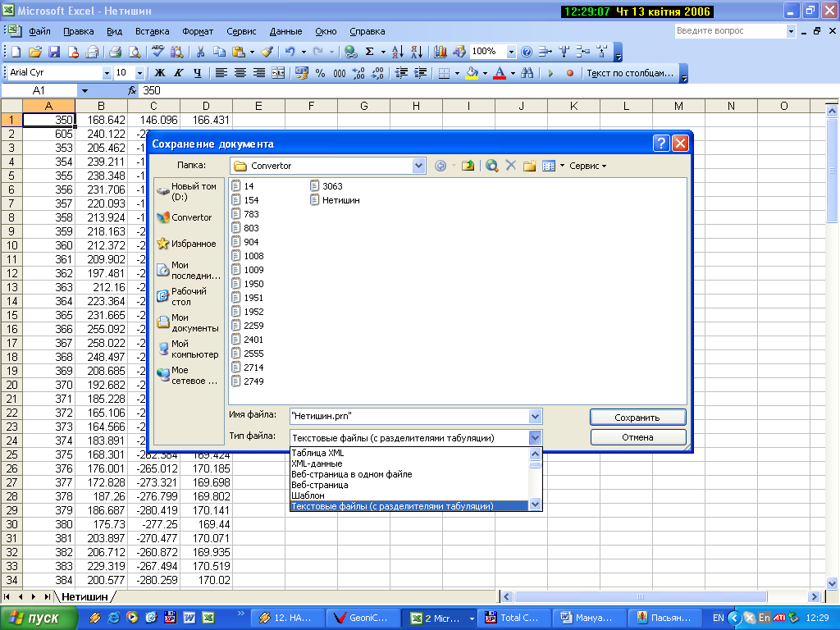Click the Save diskette toolbar icon
Image resolution: width=840 pixels, height=630 pixels.
coord(54,52)
